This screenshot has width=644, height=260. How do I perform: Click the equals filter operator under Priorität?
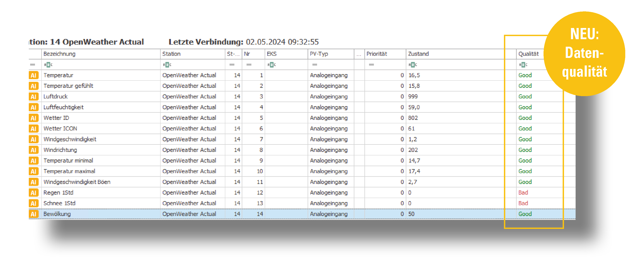372,65
